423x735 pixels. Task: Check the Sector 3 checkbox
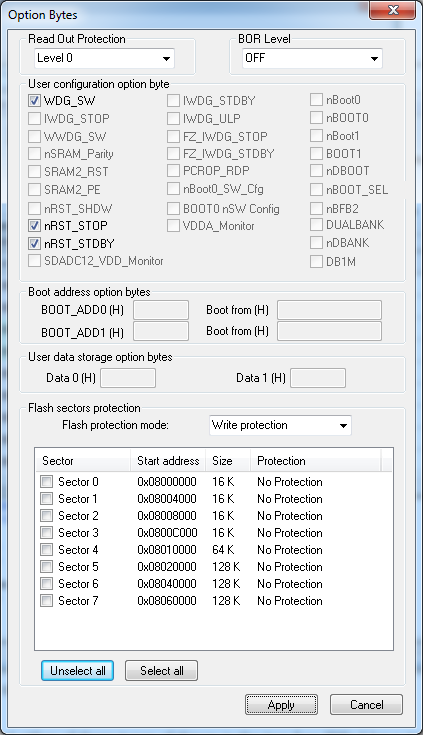pyautogui.click(x=46, y=533)
